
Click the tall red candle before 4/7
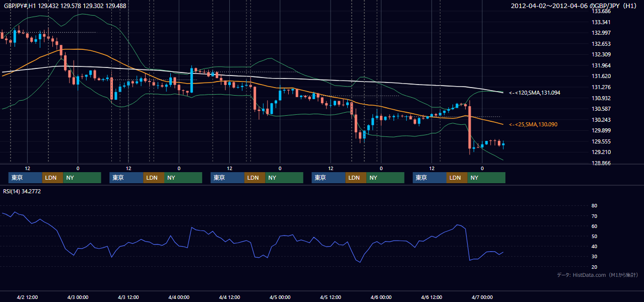click(469, 127)
